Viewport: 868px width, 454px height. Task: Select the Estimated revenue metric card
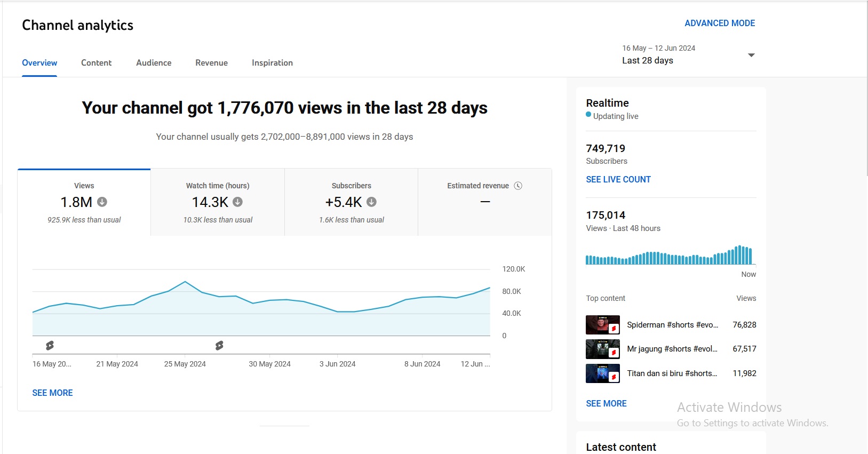pyautogui.click(x=485, y=203)
